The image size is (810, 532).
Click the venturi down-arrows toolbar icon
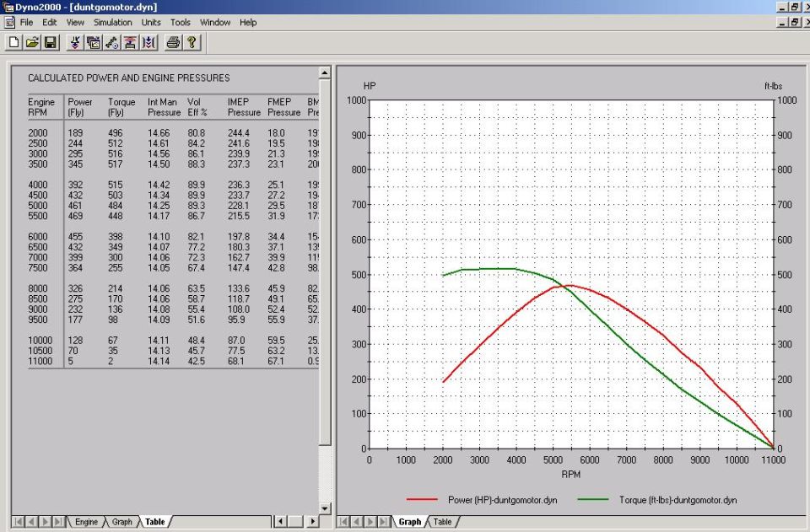(x=148, y=42)
